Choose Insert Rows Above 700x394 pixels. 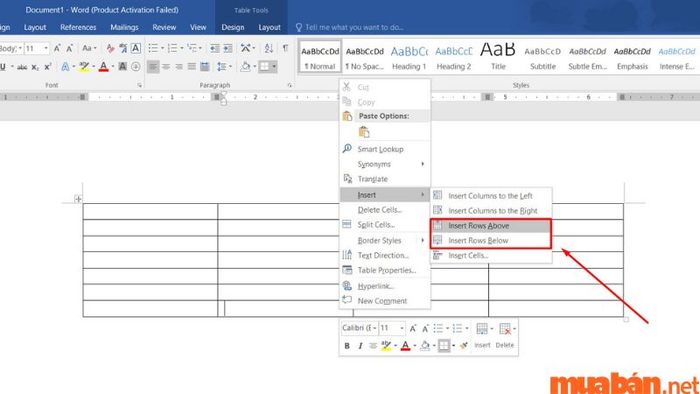tap(491, 226)
